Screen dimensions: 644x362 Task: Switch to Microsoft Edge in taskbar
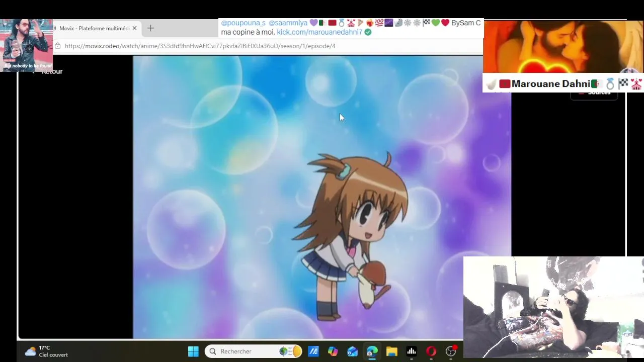click(372, 351)
